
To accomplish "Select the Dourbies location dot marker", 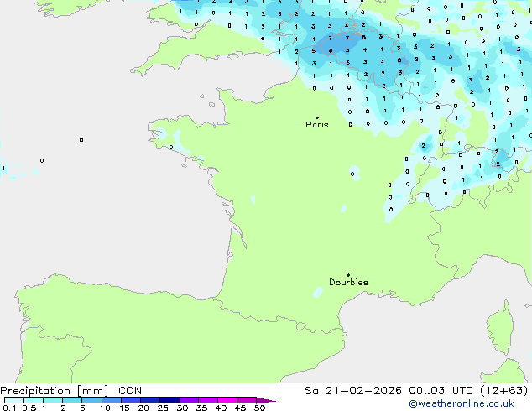I will coord(348,275).
